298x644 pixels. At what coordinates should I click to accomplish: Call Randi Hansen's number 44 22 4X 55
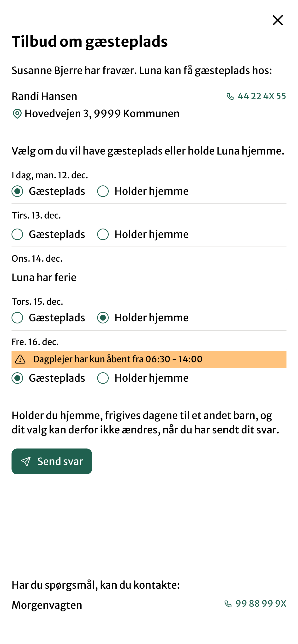tap(262, 96)
